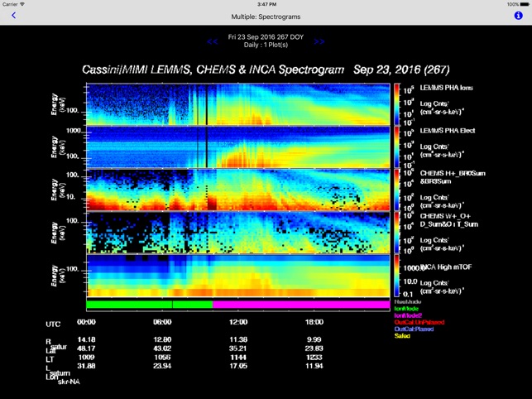The height and width of the screenshot is (399, 532).
Task: Tap the LEMMS PHA Ions spectrogram panel
Action: [238, 104]
